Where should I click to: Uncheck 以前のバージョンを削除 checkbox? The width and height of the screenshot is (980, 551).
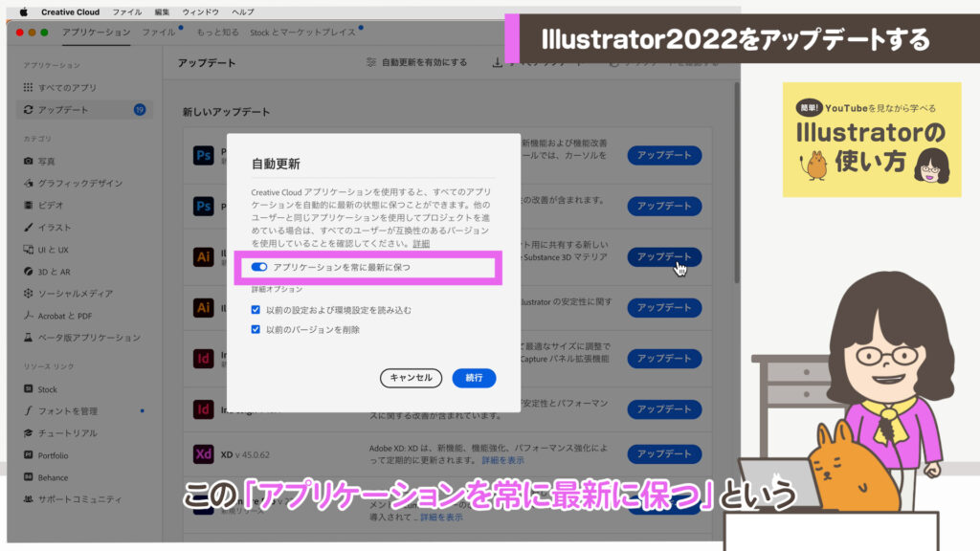[x=256, y=329]
